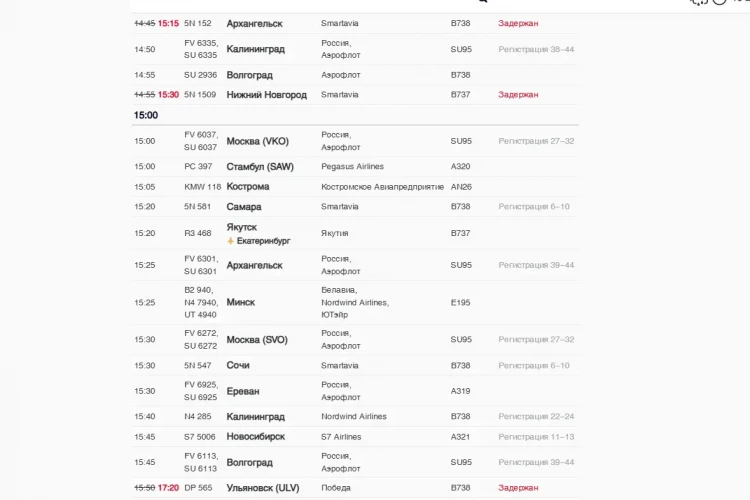Click the Задержан status for Ульяновск flight
750x500 pixels.
(x=518, y=488)
